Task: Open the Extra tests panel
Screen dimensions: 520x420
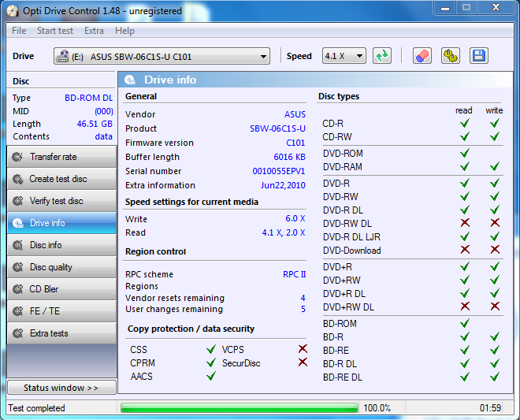Action: pyautogui.click(x=61, y=333)
